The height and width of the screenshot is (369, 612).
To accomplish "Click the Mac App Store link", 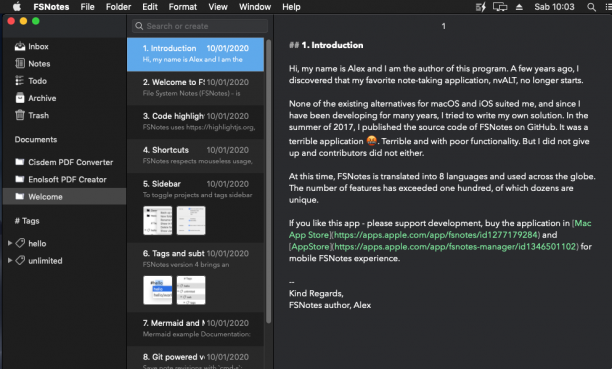I will 440,229.
